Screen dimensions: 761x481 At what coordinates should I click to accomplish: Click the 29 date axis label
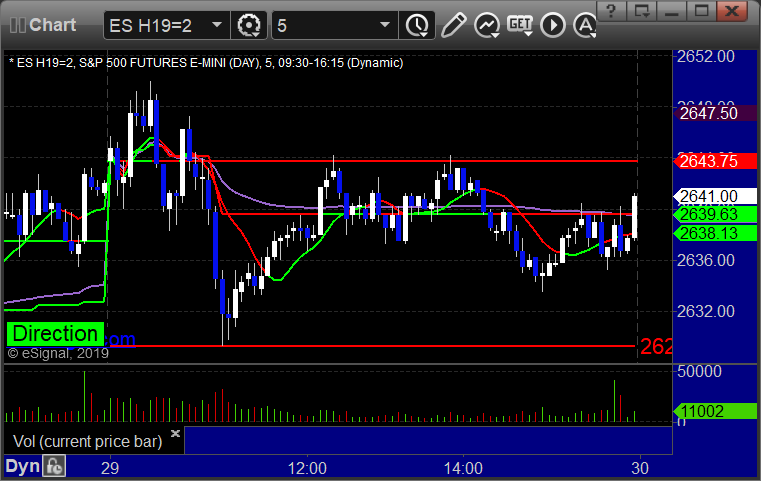pos(110,468)
